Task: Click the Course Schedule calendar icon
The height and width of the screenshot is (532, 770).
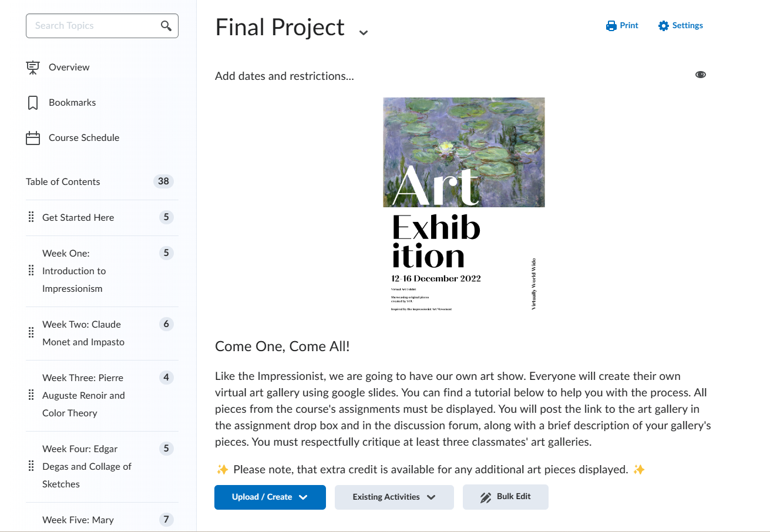Action: (33, 138)
